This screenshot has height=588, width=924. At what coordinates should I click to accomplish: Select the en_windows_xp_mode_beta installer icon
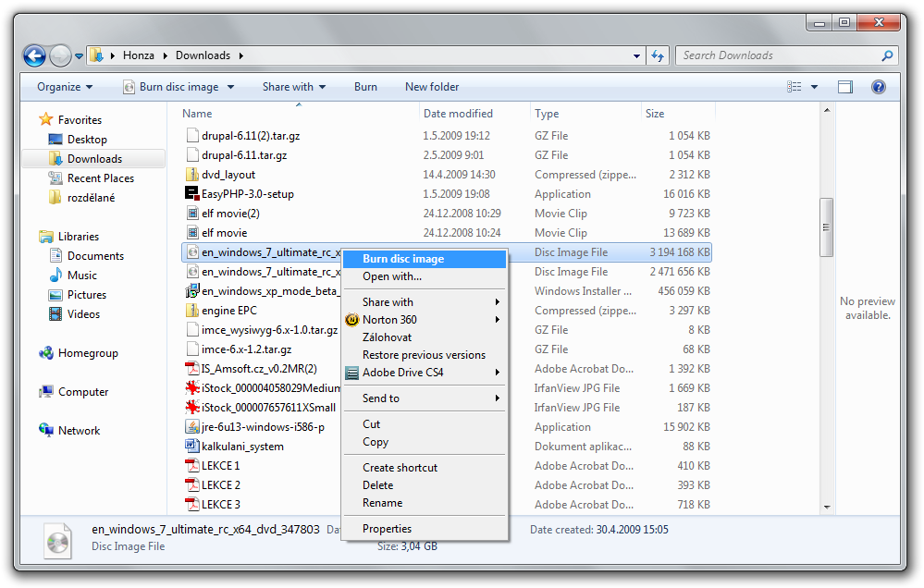coord(192,291)
